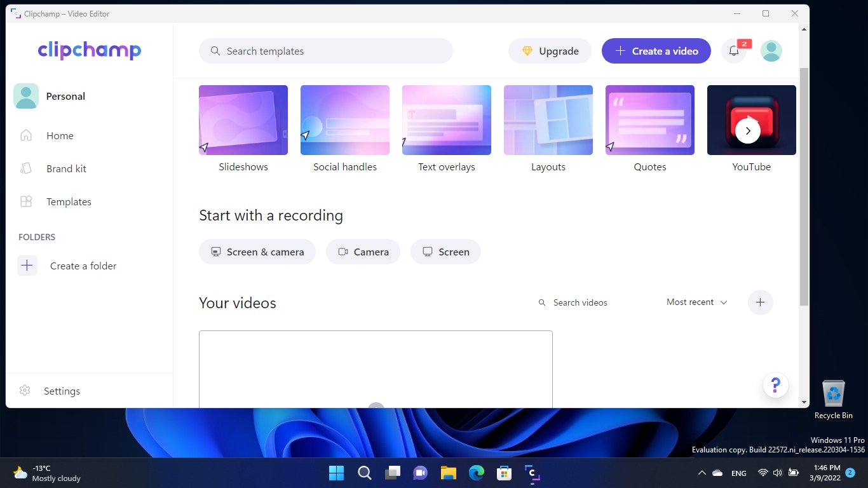Click the volume icon in the system tray
This screenshot has width=868, height=488.
[777, 473]
